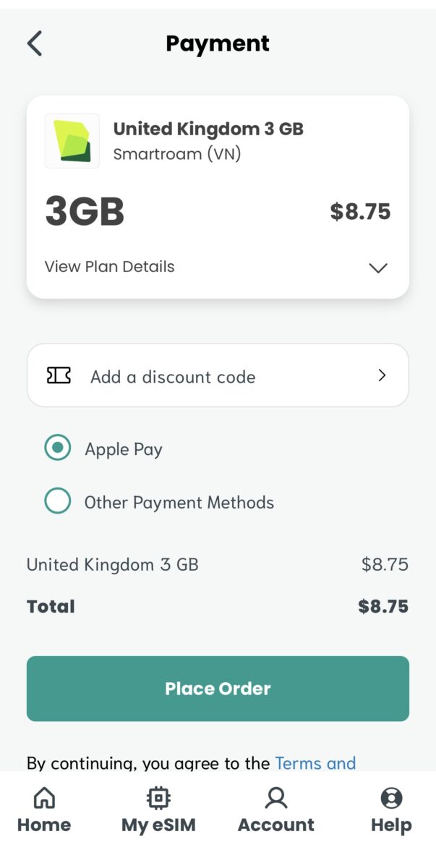Tap the Payment back chevron
The height and width of the screenshot is (868, 436).
coord(33,43)
